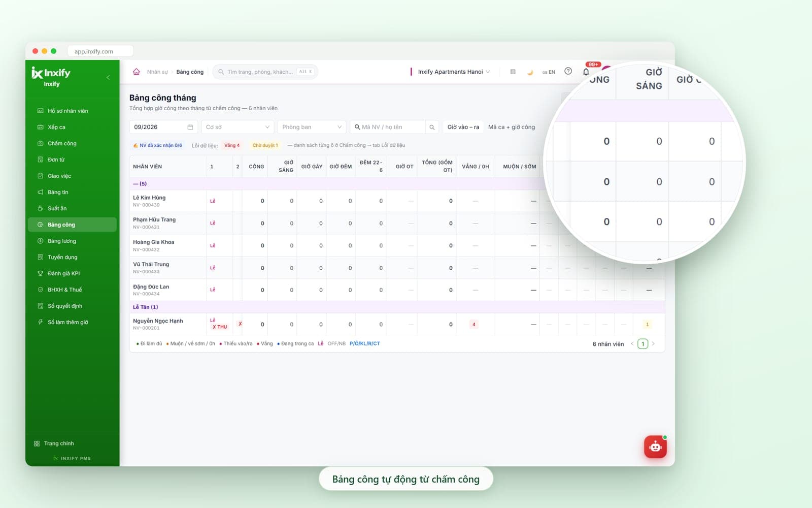Toggle dark mode moon icon
Image resolution: width=812 pixels, height=508 pixels.
(x=530, y=72)
